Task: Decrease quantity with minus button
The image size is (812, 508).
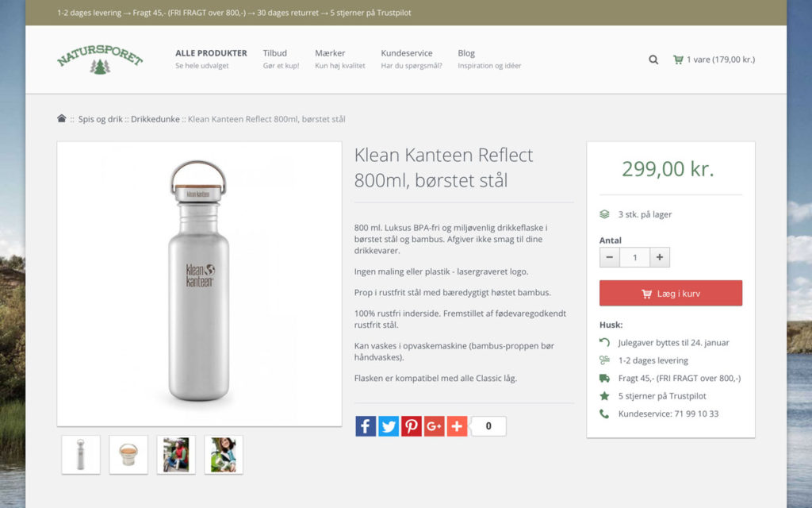Action: point(609,257)
